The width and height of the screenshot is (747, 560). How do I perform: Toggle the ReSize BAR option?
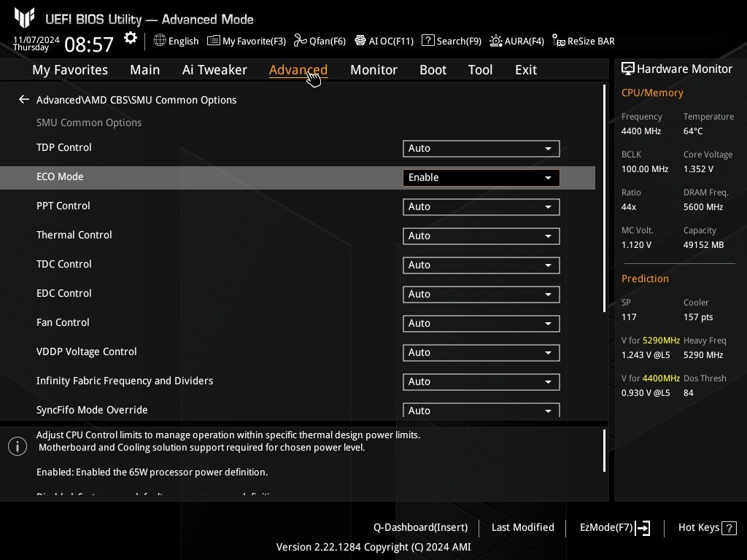(583, 41)
